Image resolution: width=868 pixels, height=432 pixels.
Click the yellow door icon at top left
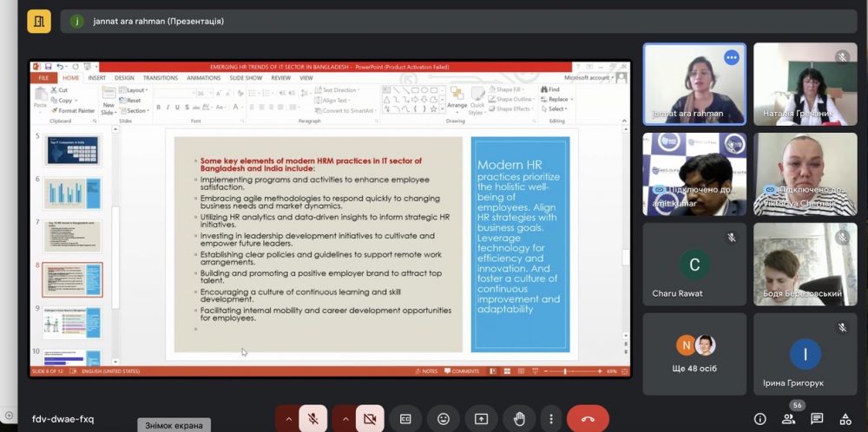point(39,22)
